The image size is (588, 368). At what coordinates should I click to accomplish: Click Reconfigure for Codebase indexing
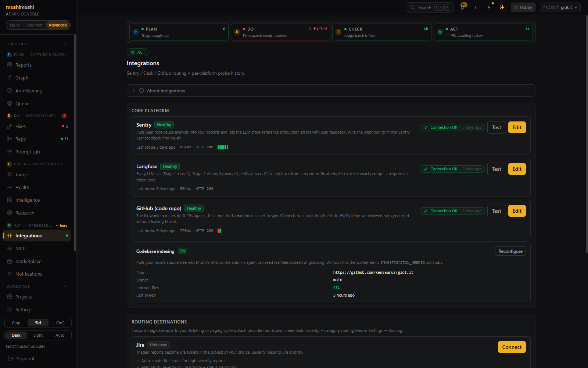point(510,251)
